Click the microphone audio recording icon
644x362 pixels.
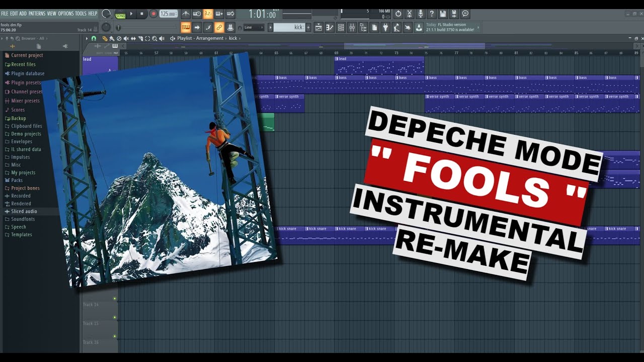421,14
